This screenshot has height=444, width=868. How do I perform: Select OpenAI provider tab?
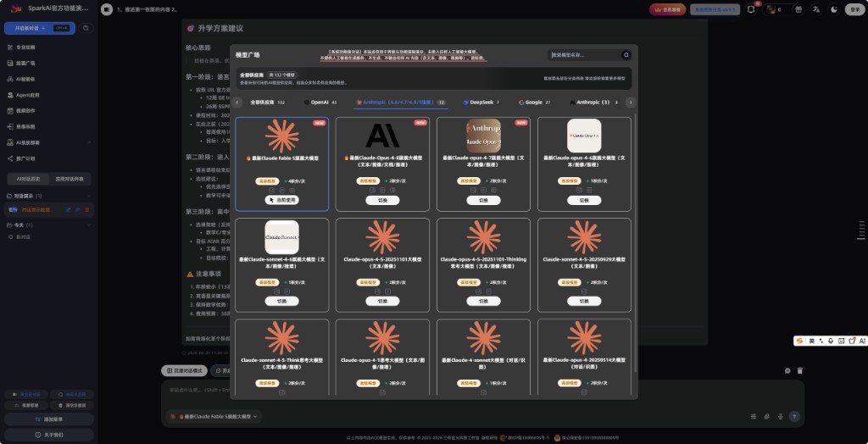tap(320, 103)
